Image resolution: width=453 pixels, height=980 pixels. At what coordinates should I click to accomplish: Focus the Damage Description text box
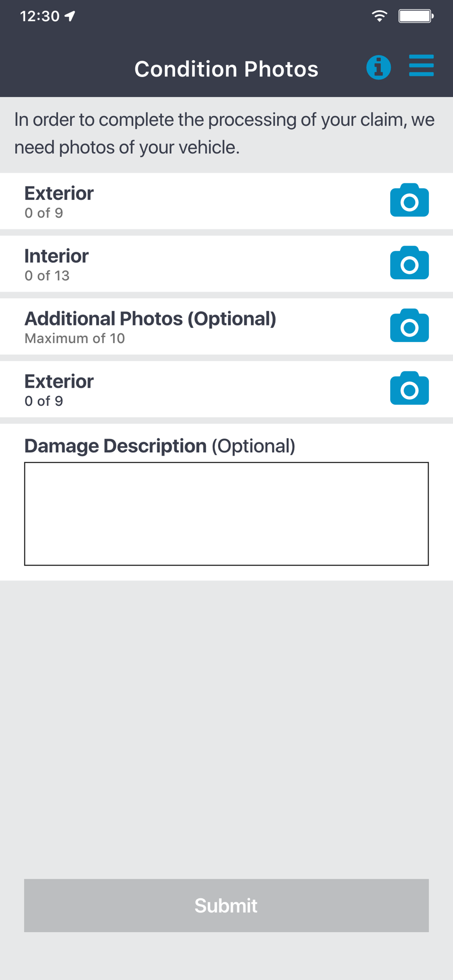(226, 514)
